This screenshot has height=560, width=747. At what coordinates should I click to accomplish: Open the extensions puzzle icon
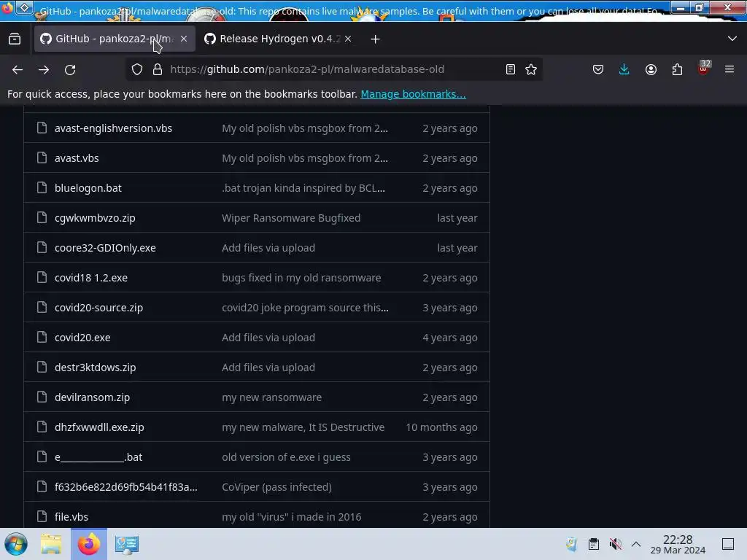pos(677,69)
